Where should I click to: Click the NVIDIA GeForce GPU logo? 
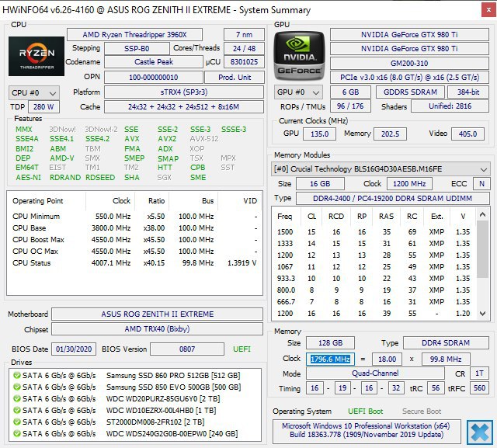[x=299, y=56]
